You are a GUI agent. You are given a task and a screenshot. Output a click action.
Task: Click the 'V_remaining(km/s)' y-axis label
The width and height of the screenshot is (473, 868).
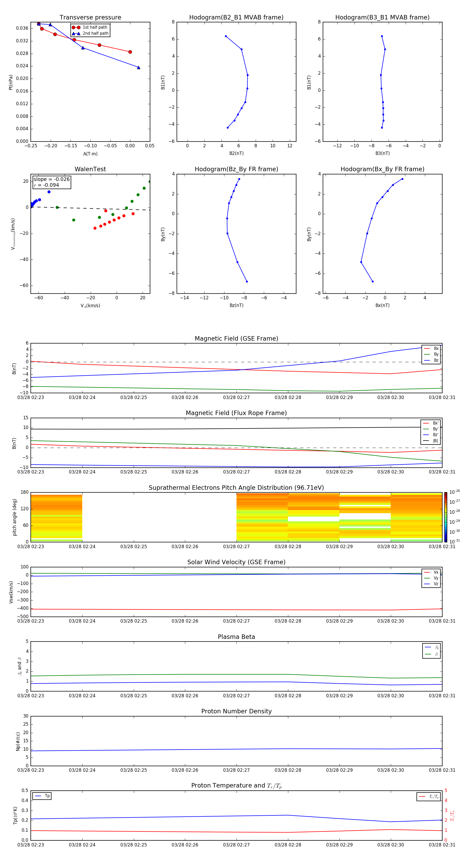(13, 234)
